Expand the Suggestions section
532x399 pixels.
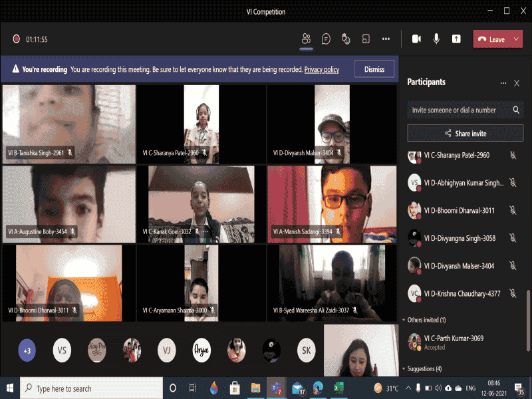point(404,368)
